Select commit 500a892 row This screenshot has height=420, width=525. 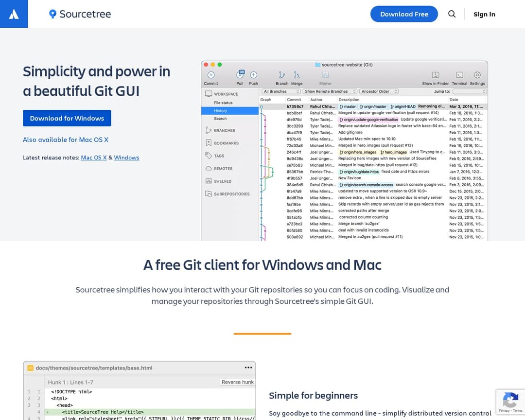373,237
